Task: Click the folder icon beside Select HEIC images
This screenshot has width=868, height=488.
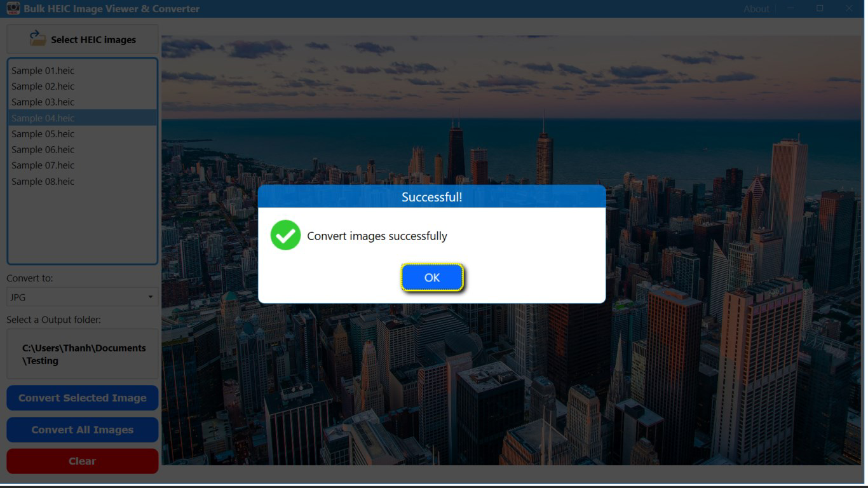Action: click(x=37, y=38)
